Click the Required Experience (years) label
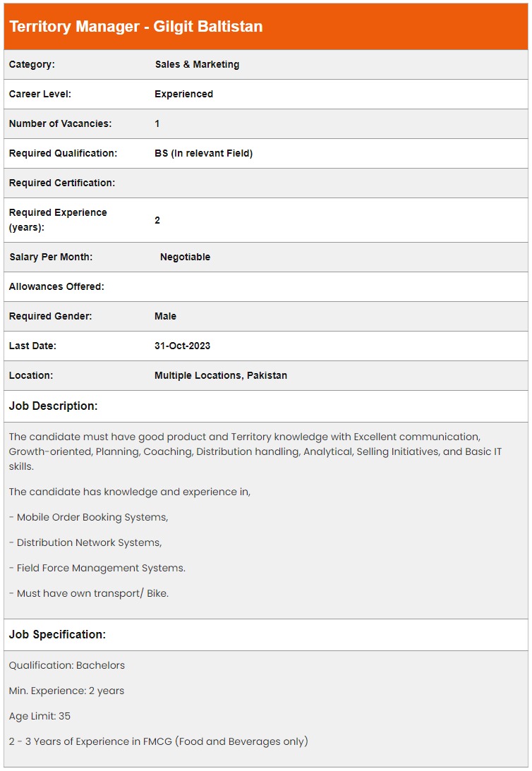The height and width of the screenshot is (771, 532). [x=58, y=219]
